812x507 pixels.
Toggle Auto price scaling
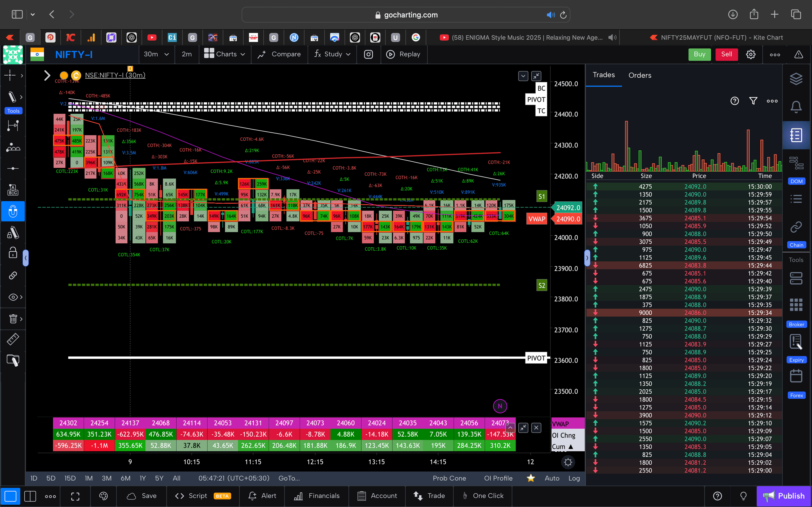tap(552, 478)
